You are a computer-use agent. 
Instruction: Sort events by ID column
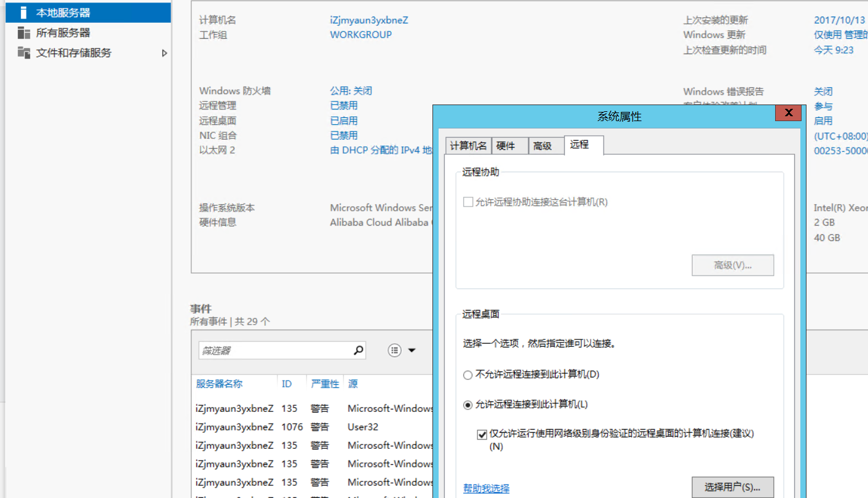coord(287,384)
